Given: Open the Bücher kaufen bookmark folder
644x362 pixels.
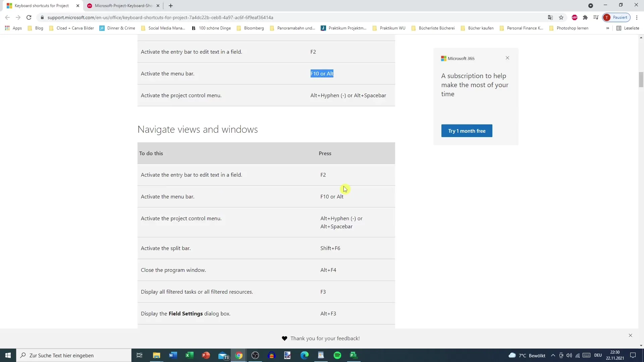Looking at the screenshot, I should [x=477, y=28].
